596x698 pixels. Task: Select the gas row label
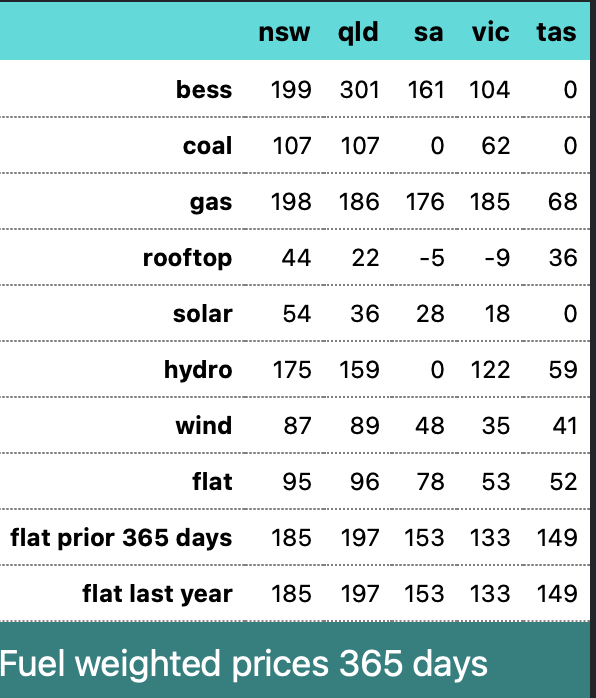[x=211, y=203]
